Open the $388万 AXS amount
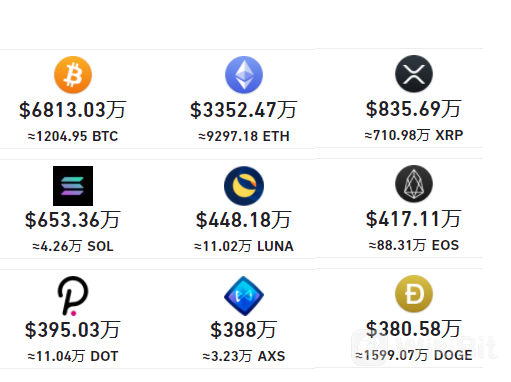The image size is (511, 382). [x=244, y=330]
